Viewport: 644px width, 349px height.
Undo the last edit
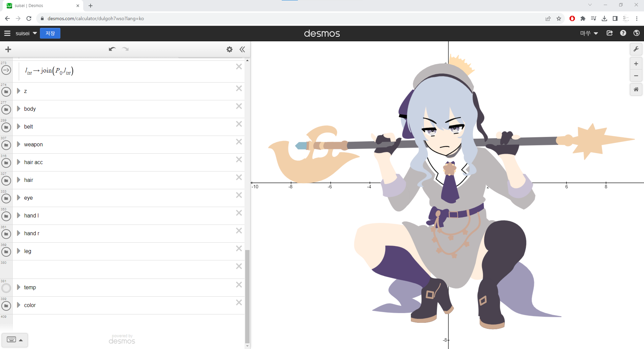click(x=112, y=49)
